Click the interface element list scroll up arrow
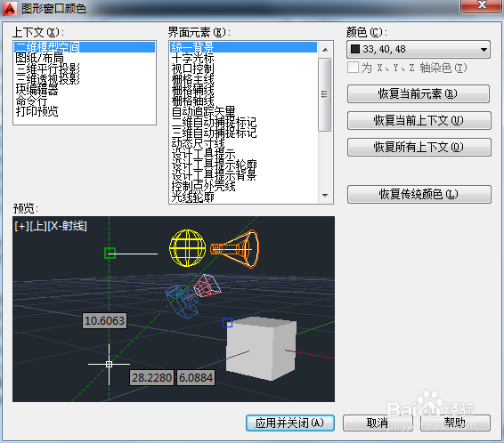Screen dimensions: 504x443 pyautogui.click(x=325, y=50)
